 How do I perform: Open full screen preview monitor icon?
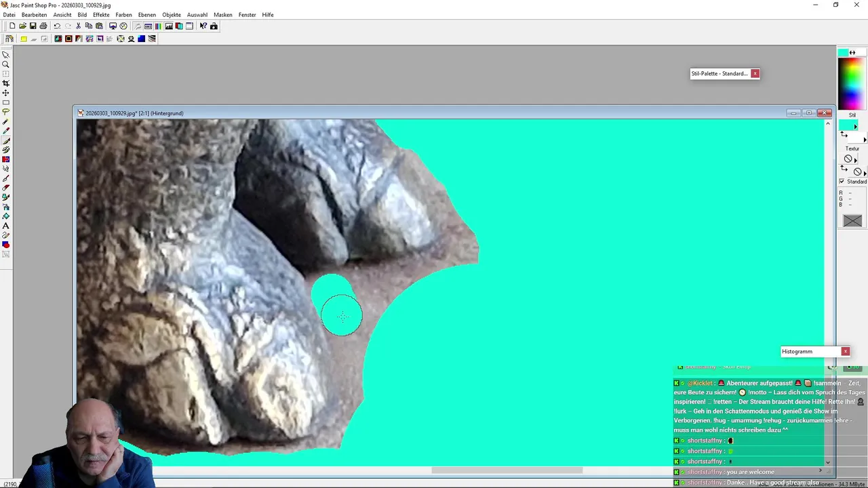click(113, 26)
